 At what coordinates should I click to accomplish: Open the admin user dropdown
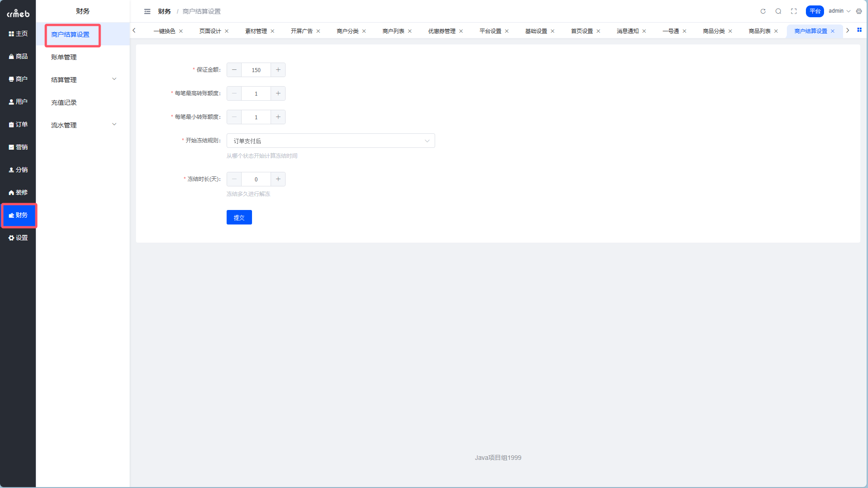tap(839, 11)
